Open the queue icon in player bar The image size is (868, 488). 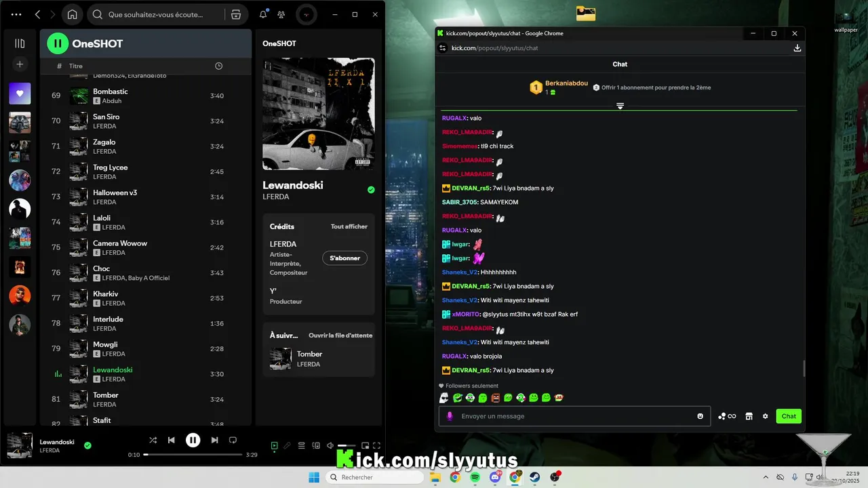point(302,445)
